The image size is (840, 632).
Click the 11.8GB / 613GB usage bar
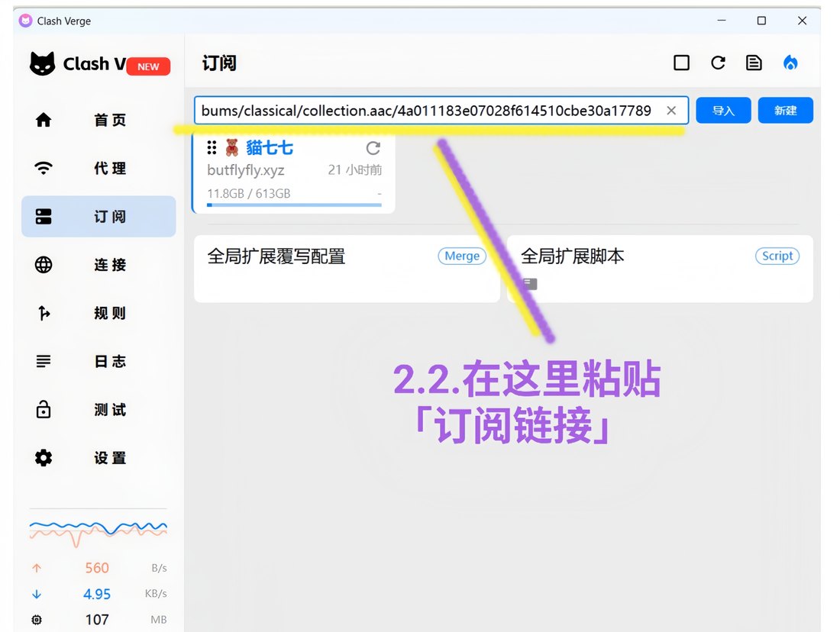(x=294, y=205)
